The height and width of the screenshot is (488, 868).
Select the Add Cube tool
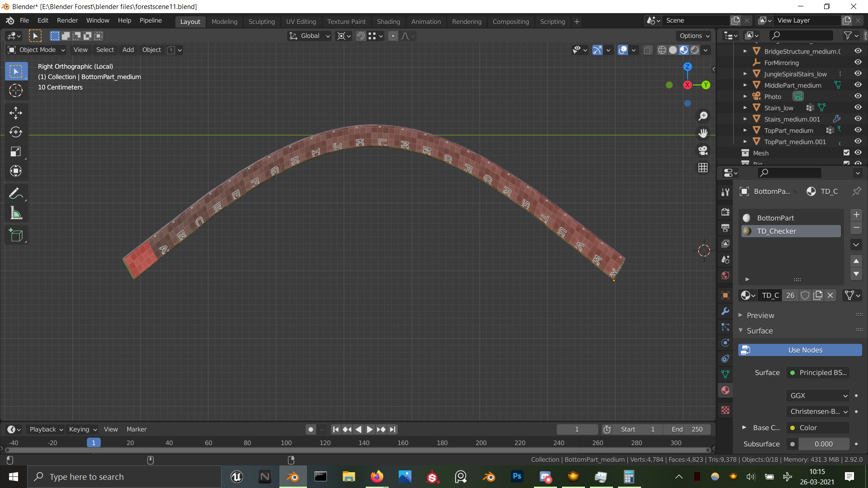(16, 235)
